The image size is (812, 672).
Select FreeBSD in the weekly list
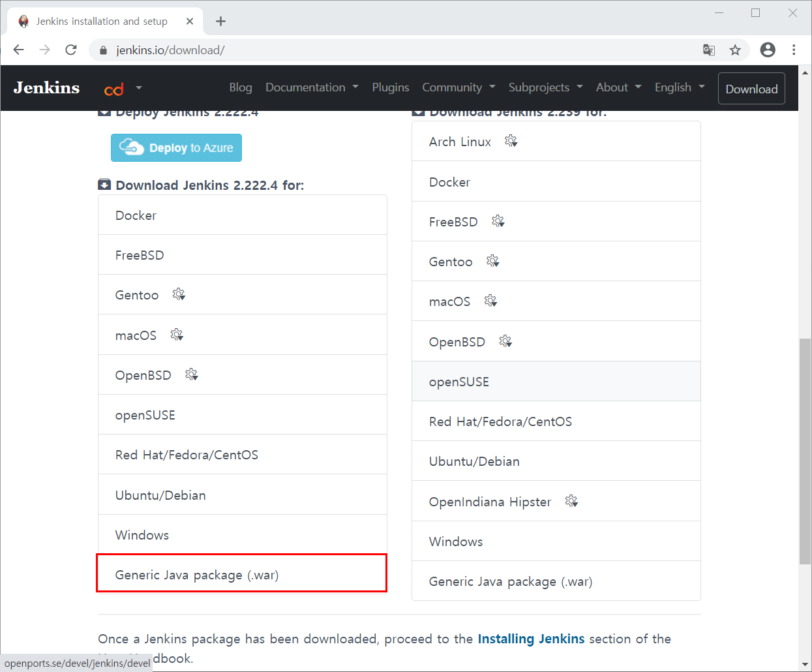[556, 222]
